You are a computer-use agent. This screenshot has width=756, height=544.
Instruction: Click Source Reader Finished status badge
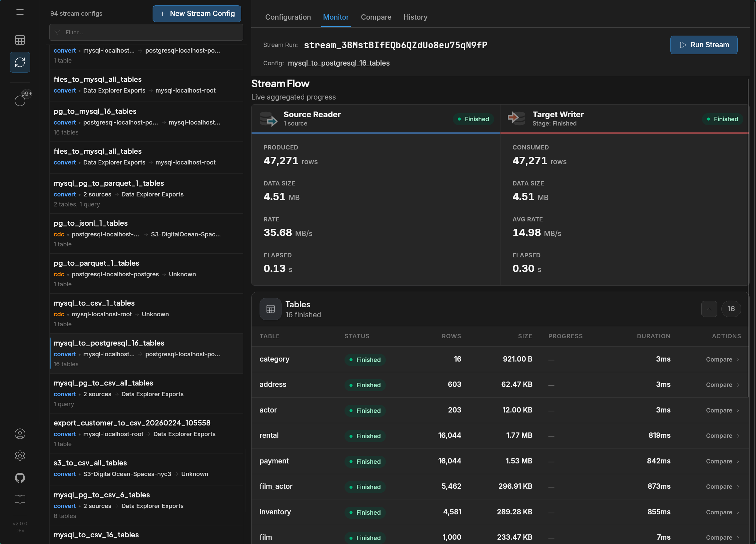[x=473, y=119]
